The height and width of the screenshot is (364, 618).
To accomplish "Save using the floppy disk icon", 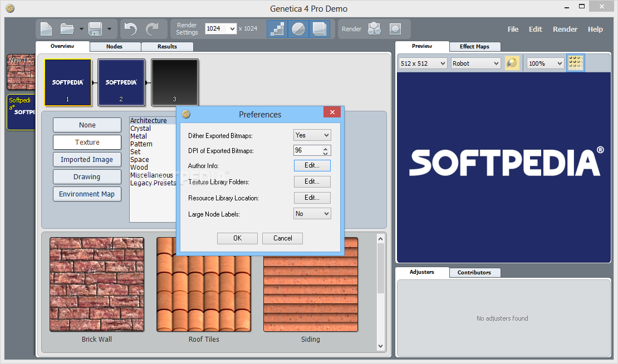I will point(95,29).
